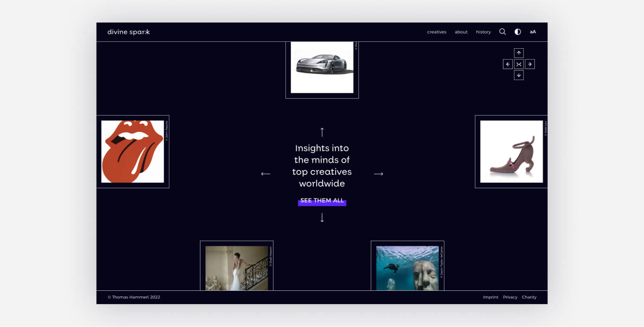Open the search magnifier icon

pos(502,32)
